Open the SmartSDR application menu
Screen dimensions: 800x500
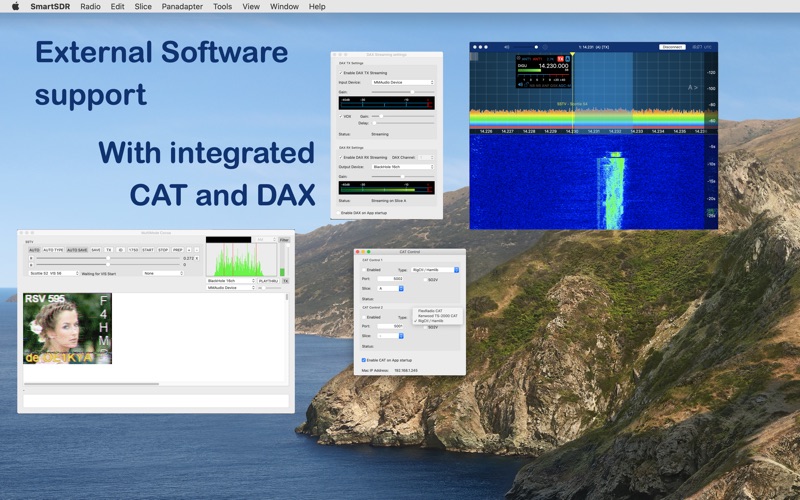[x=50, y=7]
